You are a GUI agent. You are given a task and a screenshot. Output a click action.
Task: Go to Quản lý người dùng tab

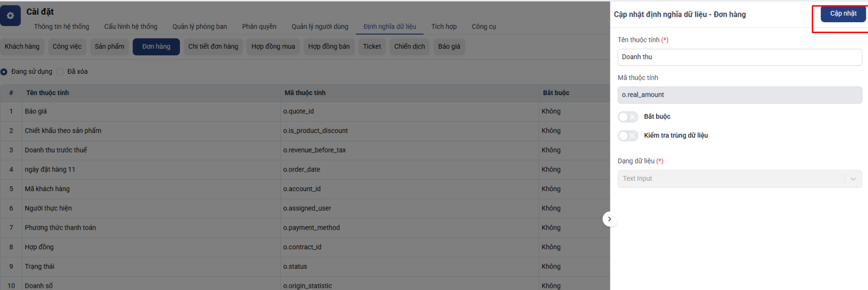320,27
